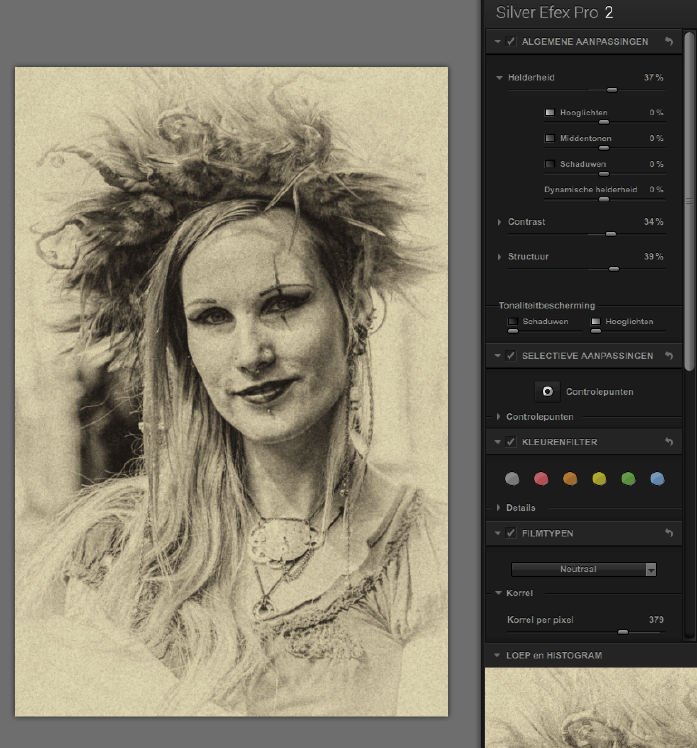Select the orange color filter

[570, 478]
